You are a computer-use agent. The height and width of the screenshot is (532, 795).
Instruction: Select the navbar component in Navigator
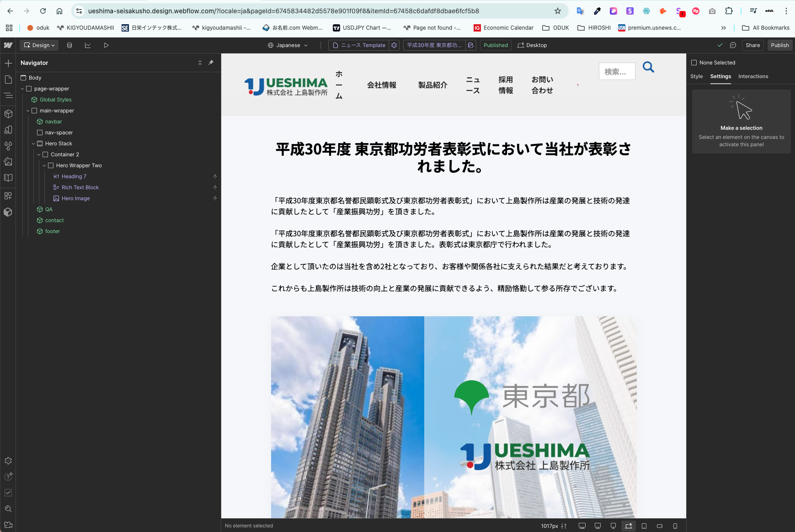(53, 122)
